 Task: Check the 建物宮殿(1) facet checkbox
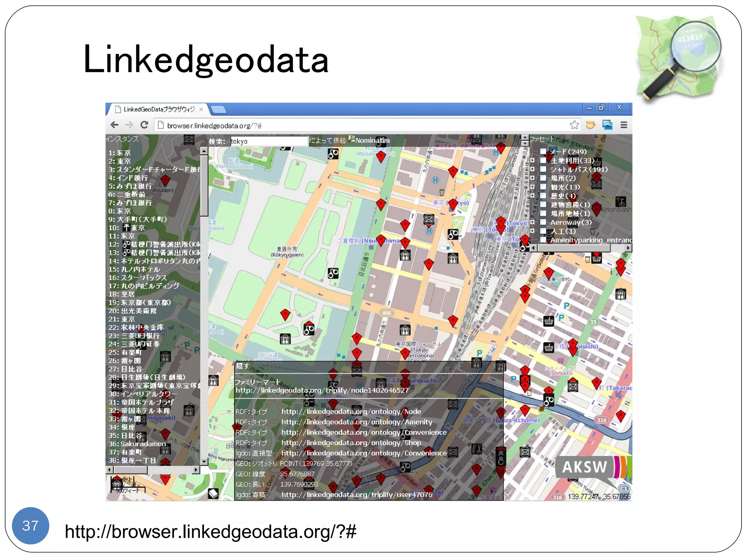pyautogui.click(x=543, y=205)
